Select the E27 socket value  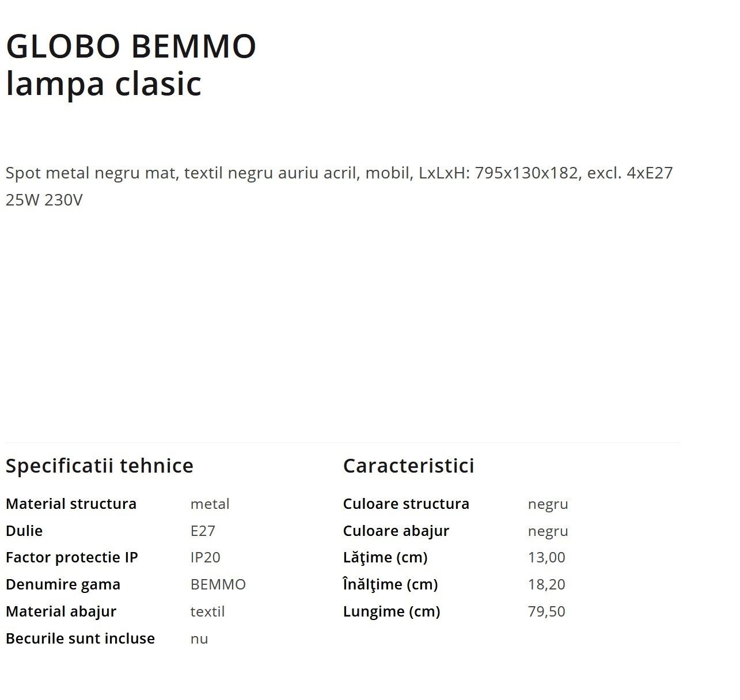click(x=203, y=530)
